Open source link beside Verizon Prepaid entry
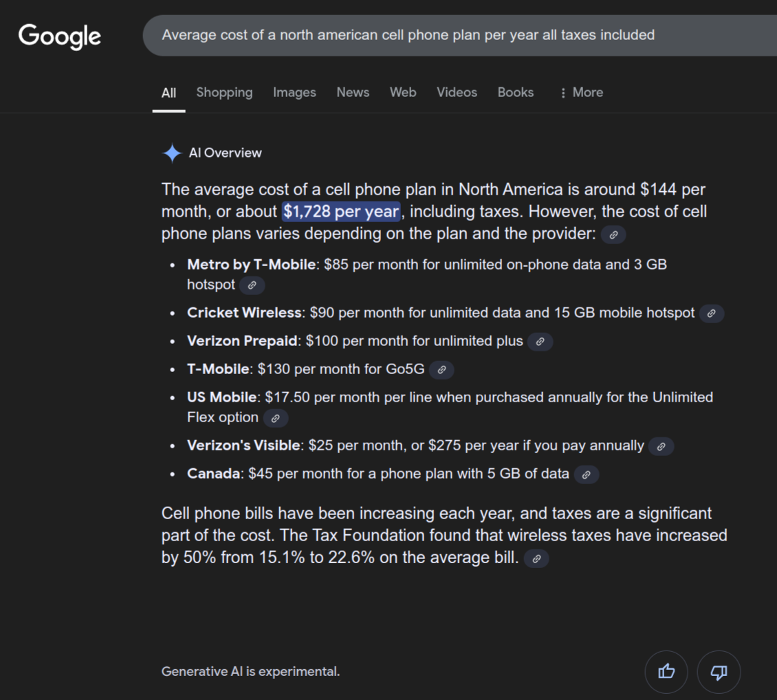 pos(540,342)
